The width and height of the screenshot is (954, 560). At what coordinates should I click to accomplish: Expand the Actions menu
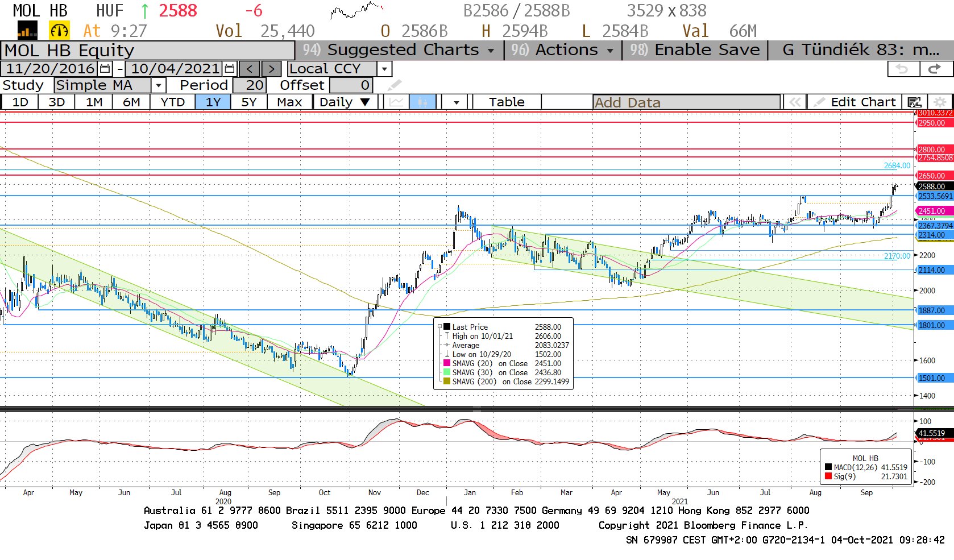tap(563, 50)
